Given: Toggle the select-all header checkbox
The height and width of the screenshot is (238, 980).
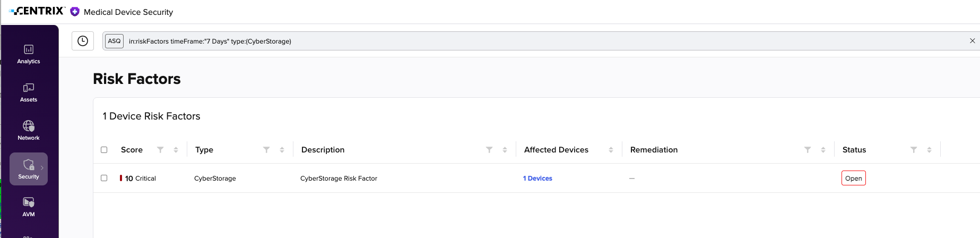Looking at the screenshot, I should [x=104, y=150].
